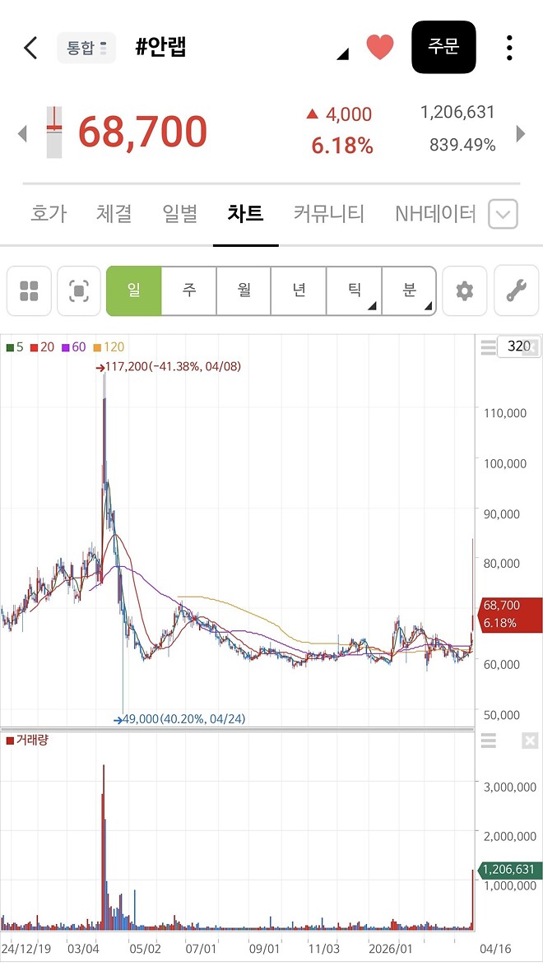The width and height of the screenshot is (543, 980).
Task: Tap the 839.49% volume ratio text
Action: [462, 146]
